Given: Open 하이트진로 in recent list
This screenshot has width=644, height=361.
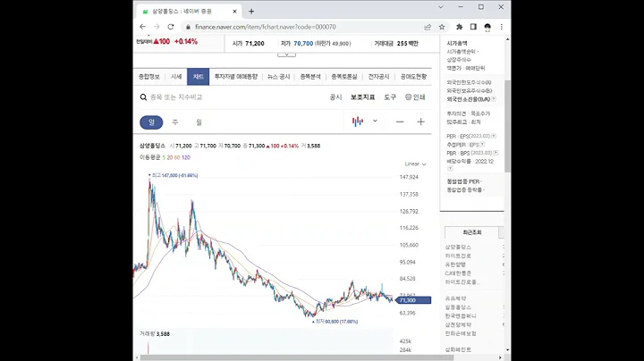Looking at the screenshot, I should click(x=458, y=256).
